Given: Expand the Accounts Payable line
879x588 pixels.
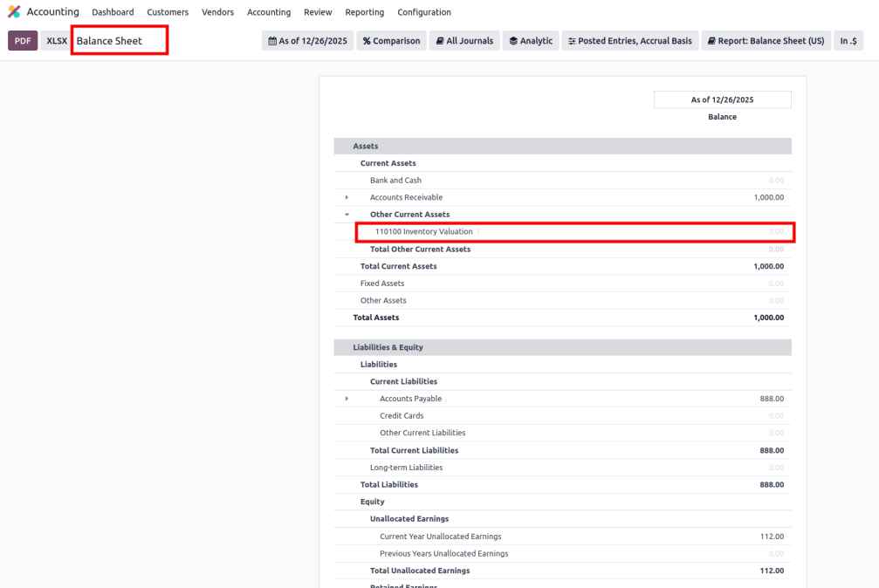Looking at the screenshot, I should (x=347, y=399).
